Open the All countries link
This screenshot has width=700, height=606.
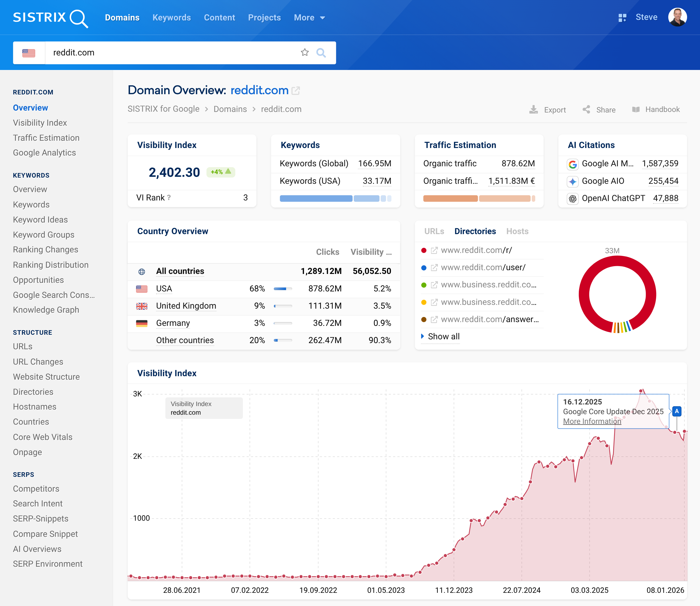(180, 271)
